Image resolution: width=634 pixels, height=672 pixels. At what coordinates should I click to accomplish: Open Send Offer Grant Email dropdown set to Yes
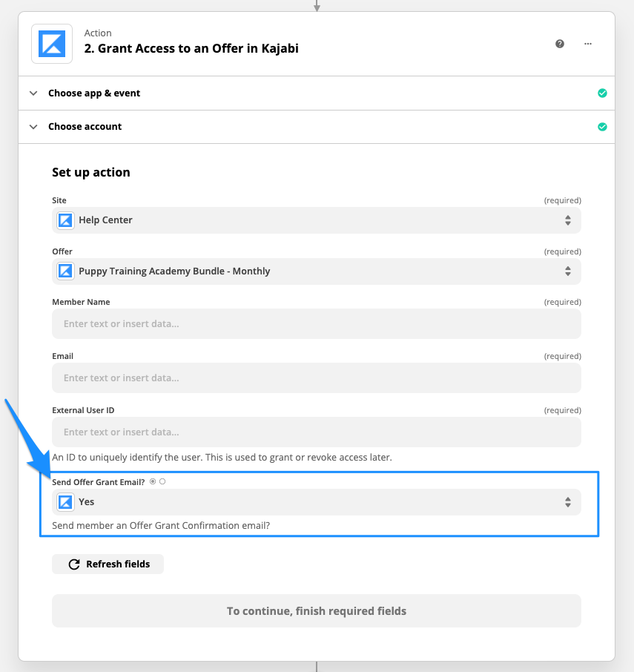click(x=317, y=502)
